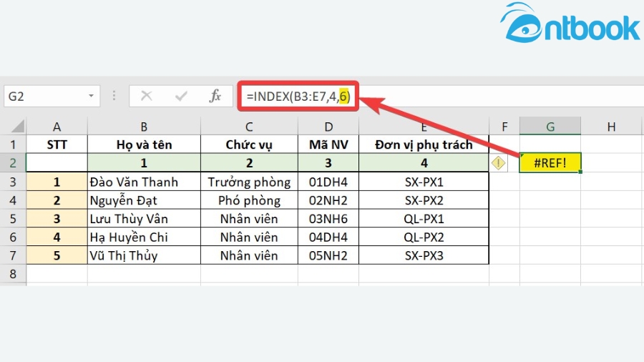Viewport: 644px width, 362px height.
Task: Click the 'Họ và tên' header cell
Action: 144,145
